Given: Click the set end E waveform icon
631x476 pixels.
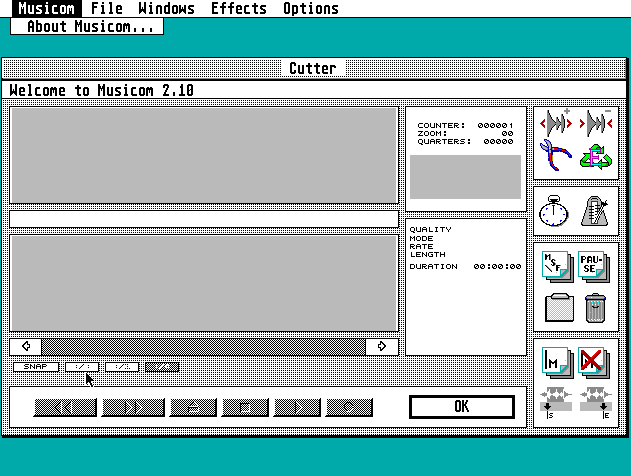Looking at the screenshot, I should tap(596, 403).
